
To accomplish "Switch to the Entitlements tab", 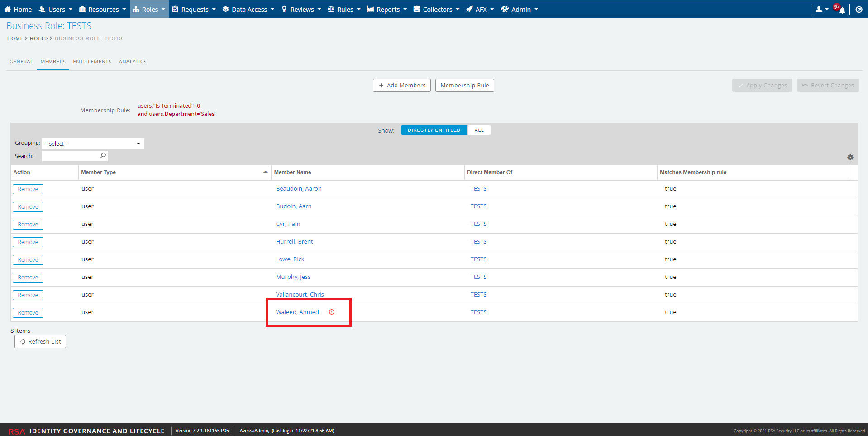I will click(x=92, y=62).
